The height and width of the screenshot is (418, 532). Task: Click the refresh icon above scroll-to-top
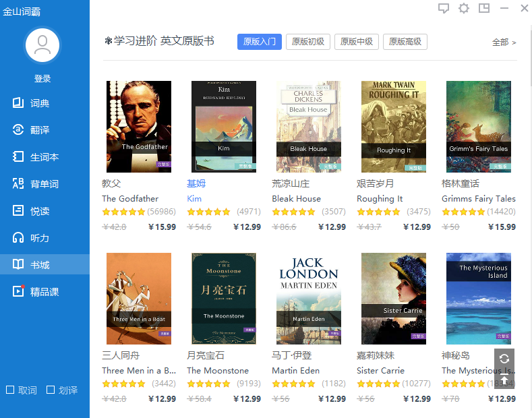(504, 359)
